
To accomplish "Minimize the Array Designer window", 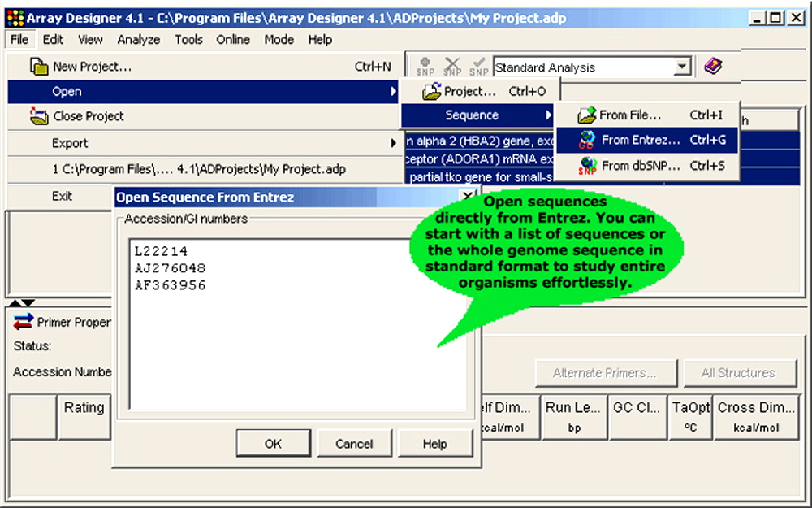I will [757, 18].
